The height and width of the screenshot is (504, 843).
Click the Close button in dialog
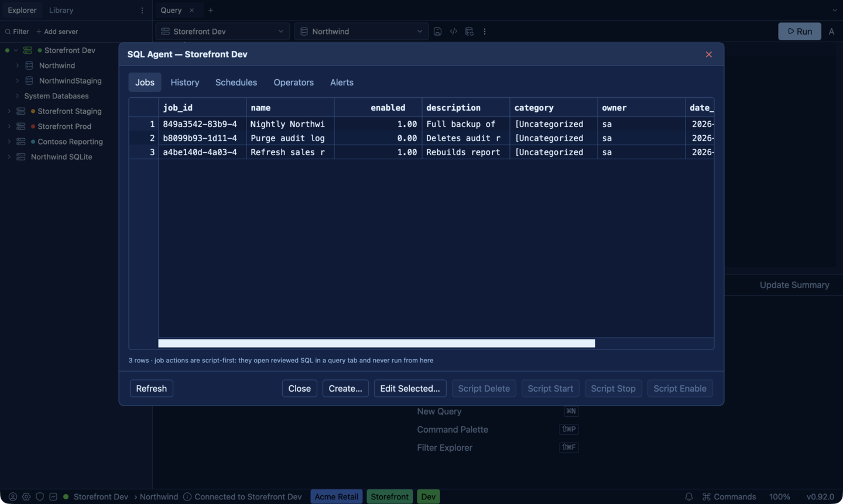(300, 389)
